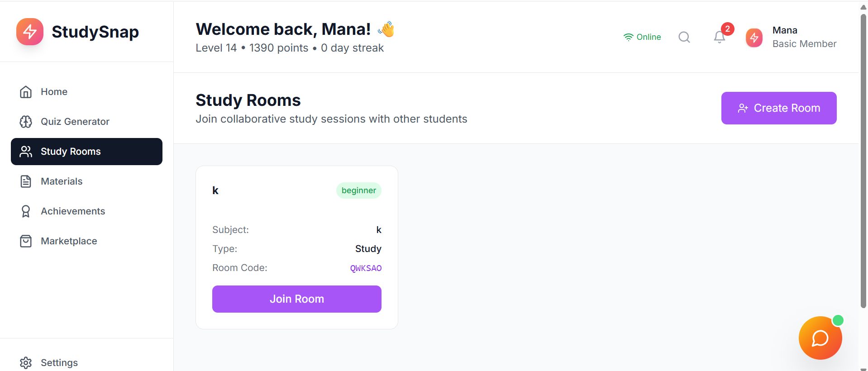Click the green Online status indicator
The height and width of the screenshot is (371, 868).
tap(642, 37)
